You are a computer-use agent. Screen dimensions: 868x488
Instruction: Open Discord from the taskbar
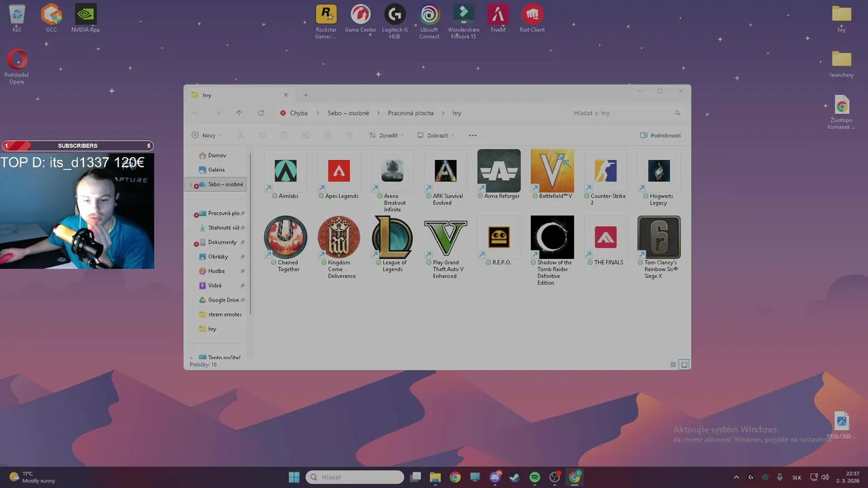click(495, 477)
